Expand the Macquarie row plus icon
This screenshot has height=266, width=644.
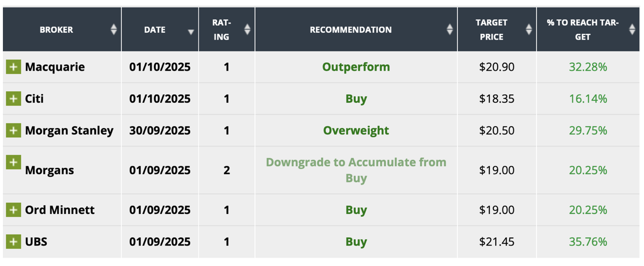tap(13, 67)
